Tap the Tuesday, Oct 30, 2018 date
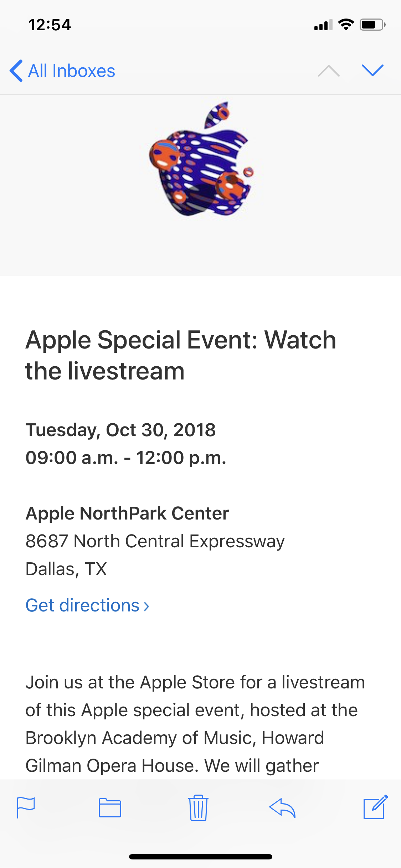 click(120, 430)
